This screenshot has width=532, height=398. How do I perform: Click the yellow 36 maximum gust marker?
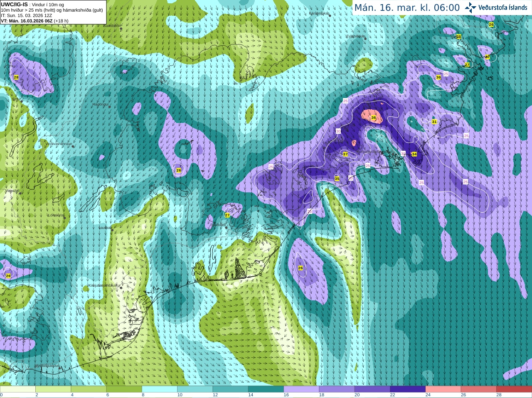(373, 118)
